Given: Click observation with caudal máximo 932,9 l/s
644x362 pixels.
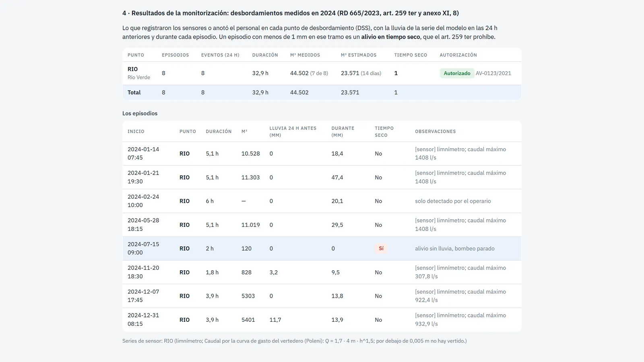Looking at the screenshot, I should point(460,319).
